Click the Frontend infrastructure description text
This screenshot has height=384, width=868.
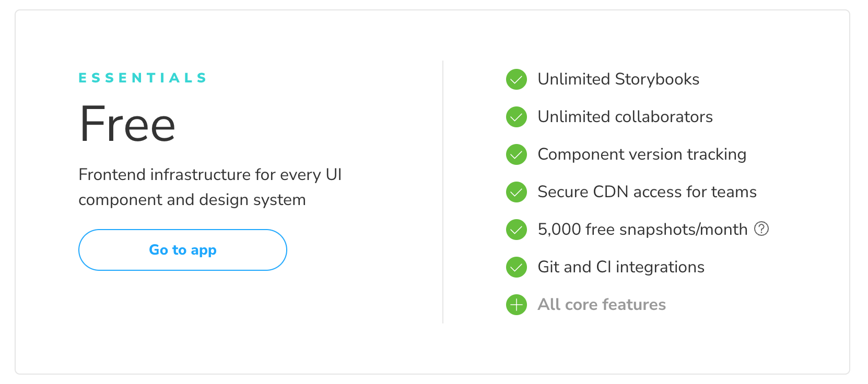[210, 187]
